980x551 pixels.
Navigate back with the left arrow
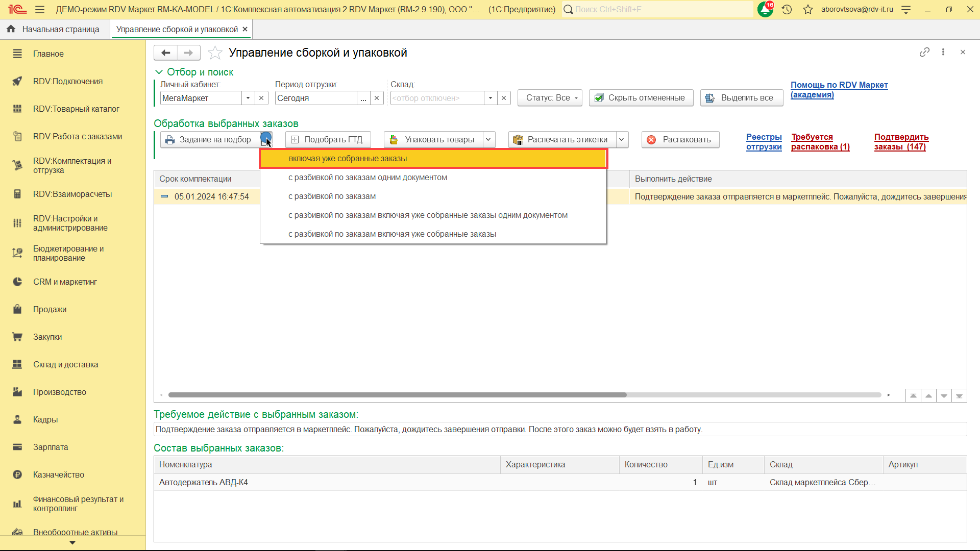(x=165, y=53)
